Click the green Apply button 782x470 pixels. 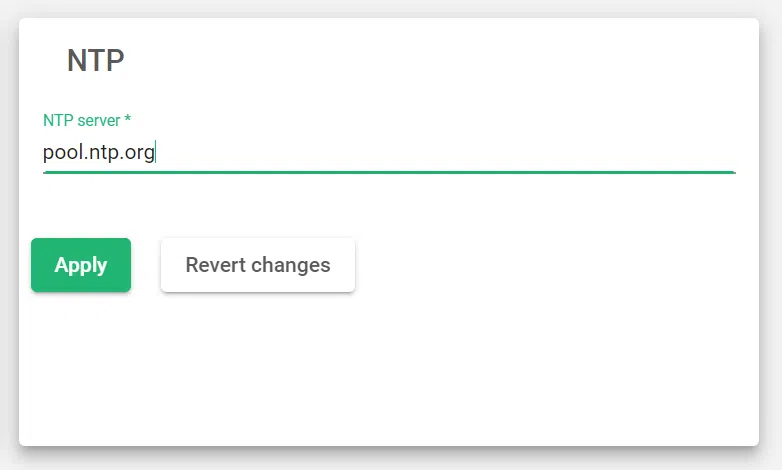(x=81, y=265)
